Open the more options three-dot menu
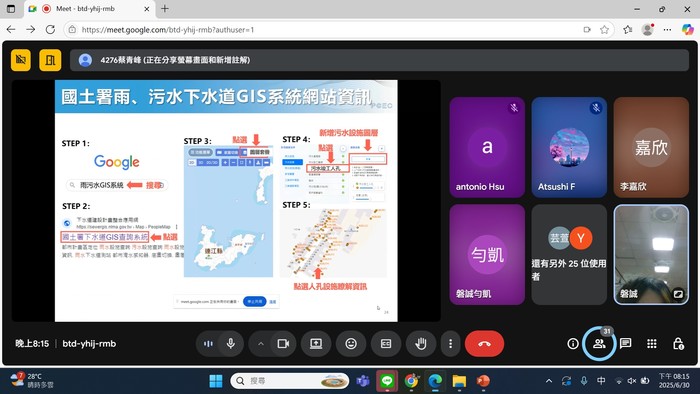This screenshot has height=394, width=700. (x=450, y=344)
